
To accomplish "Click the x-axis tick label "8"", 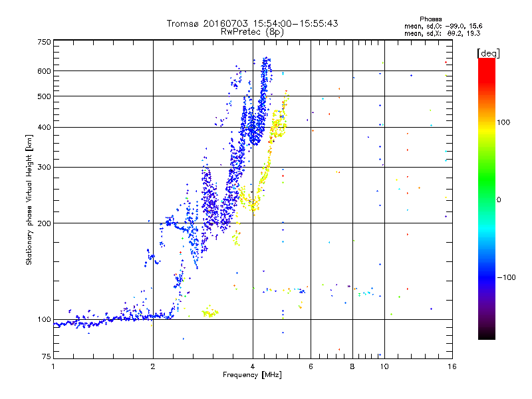I will coord(352,366).
